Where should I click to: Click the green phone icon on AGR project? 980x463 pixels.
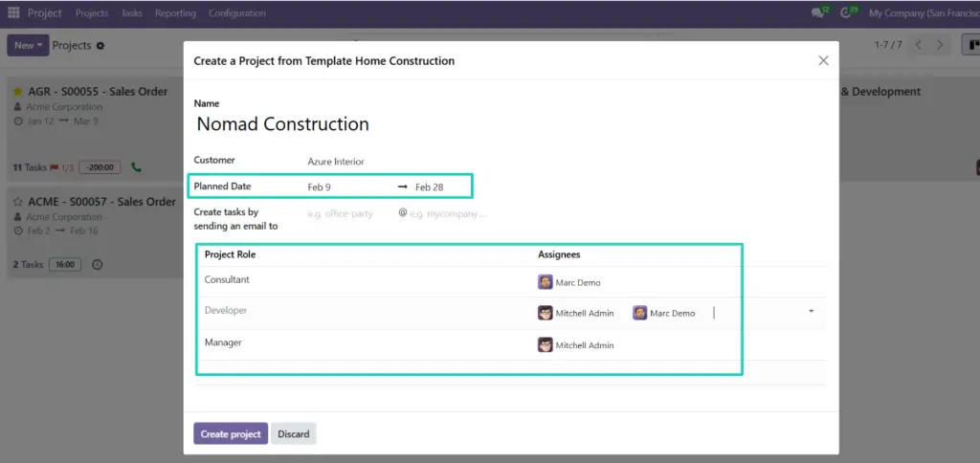pyautogui.click(x=136, y=166)
